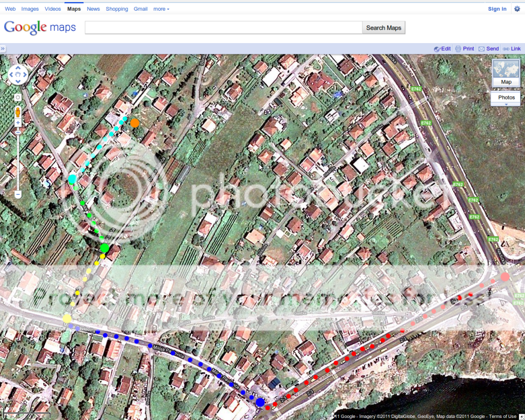Click the pan up arrow on map compass
525x420 pixels.
18,68
